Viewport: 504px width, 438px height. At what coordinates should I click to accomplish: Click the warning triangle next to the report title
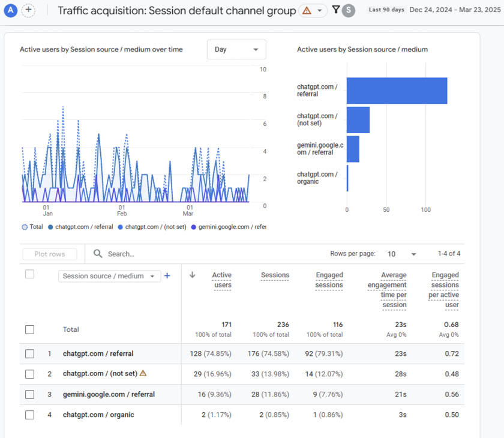[307, 10]
